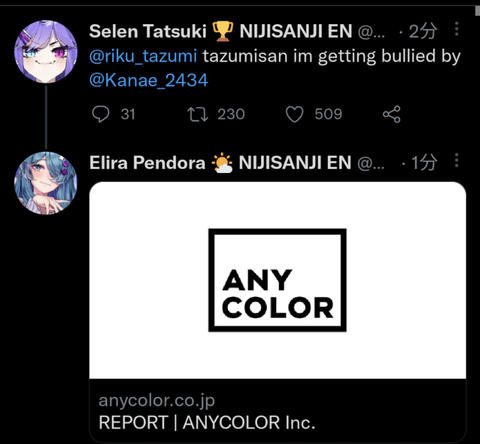Open the @Kanae_2434 mention
Screen dimensions: 480x444
tap(149, 80)
